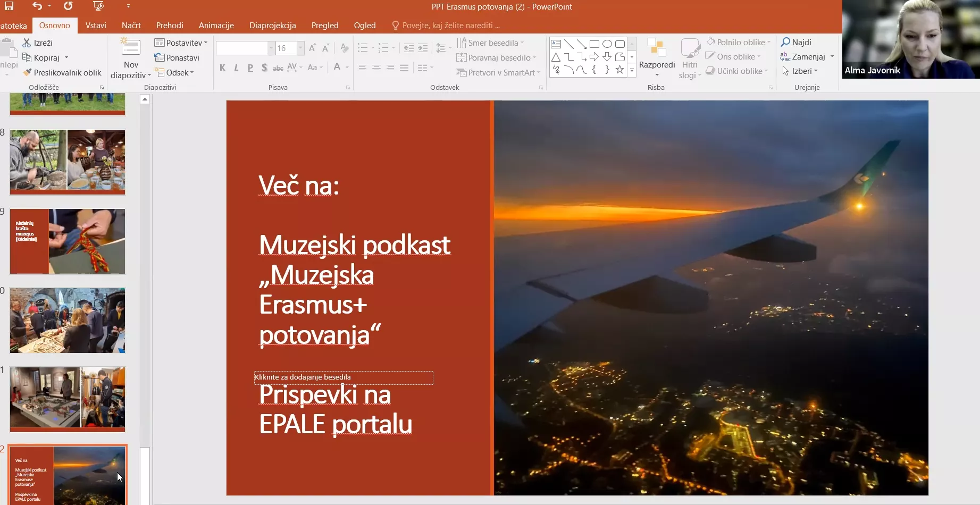Toggle center text alignment
Viewport: 980px width, 505px height.
(x=376, y=68)
